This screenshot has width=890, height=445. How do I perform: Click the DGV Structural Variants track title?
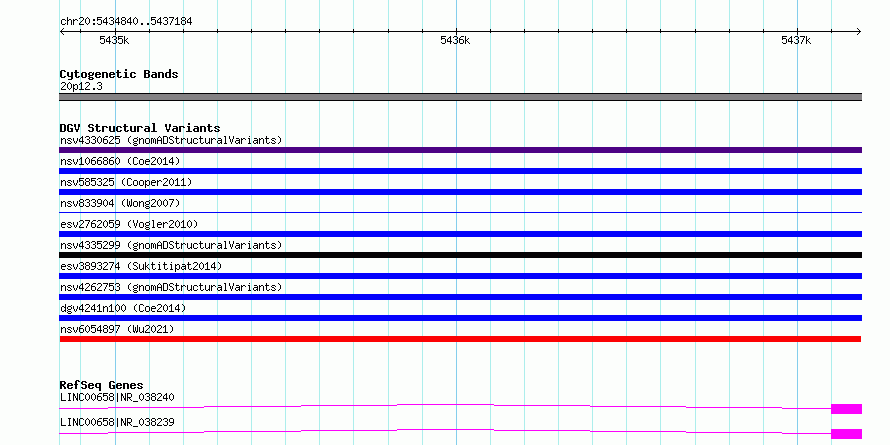pyautogui.click(x=140, y=128)
